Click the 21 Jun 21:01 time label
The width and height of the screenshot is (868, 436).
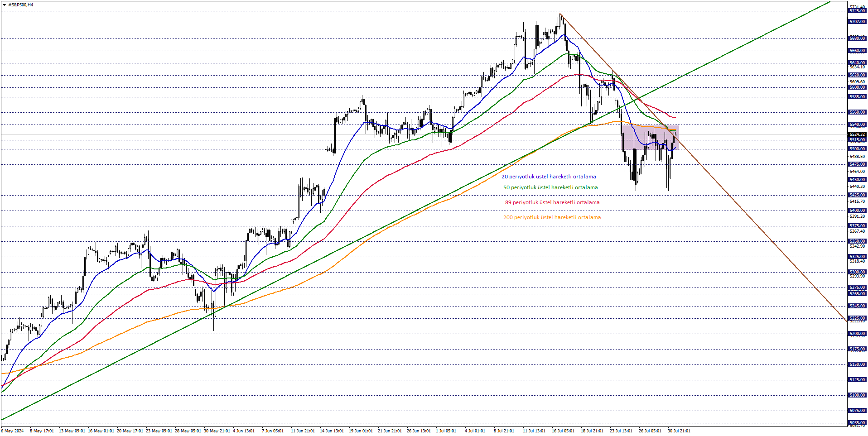[x=390, y=431]
